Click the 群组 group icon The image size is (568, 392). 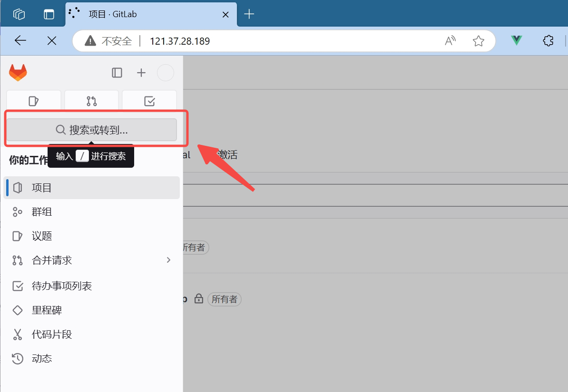(x=18, y=212)
